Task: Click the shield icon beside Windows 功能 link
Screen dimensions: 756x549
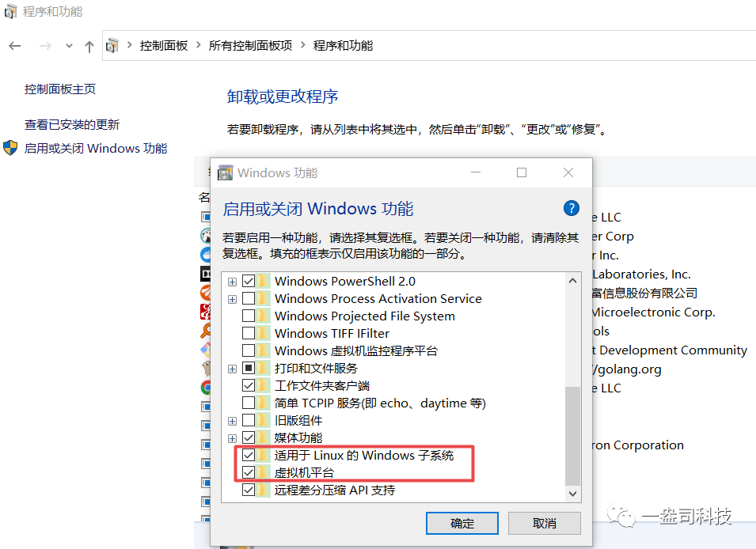Action: point(10,148)
